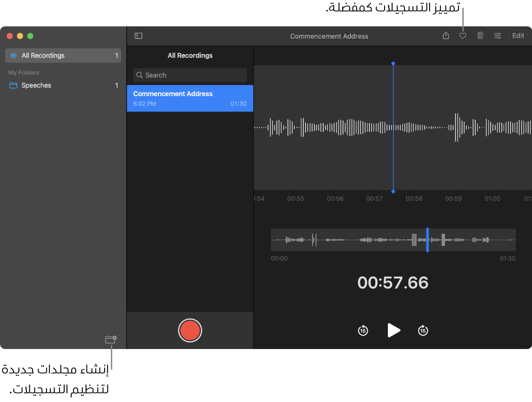Delete the recording using trash icon
This screenshot has height=402, width=532.
click(x=480, y=35)
